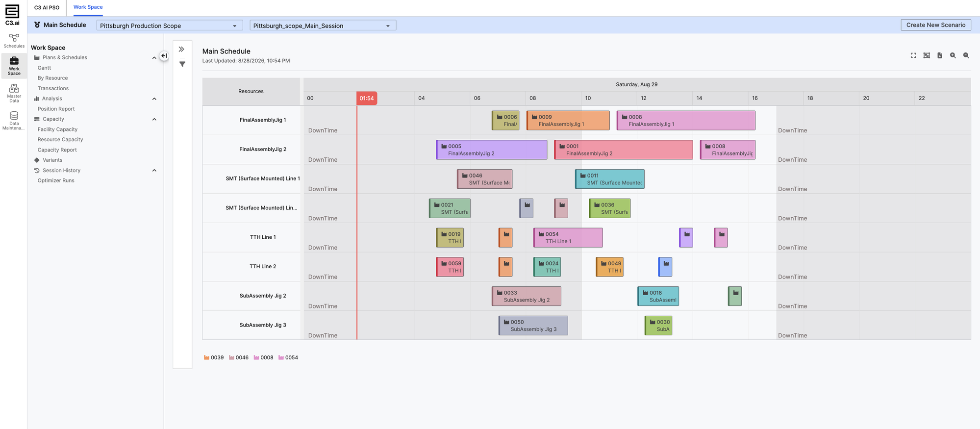Screen dimensions: 980x429
Task: Open the Capacity Report
Action: point(57,150)
